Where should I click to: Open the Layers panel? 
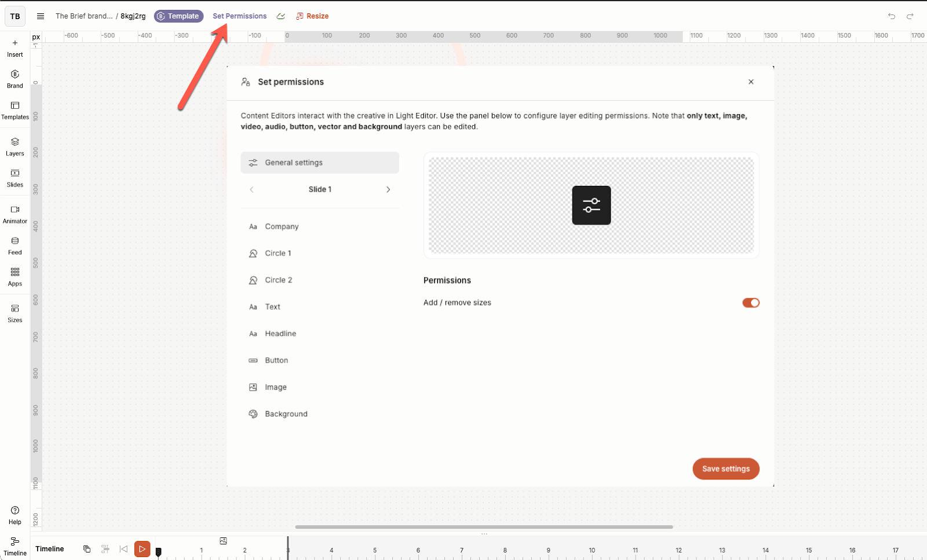coord(15,147)
